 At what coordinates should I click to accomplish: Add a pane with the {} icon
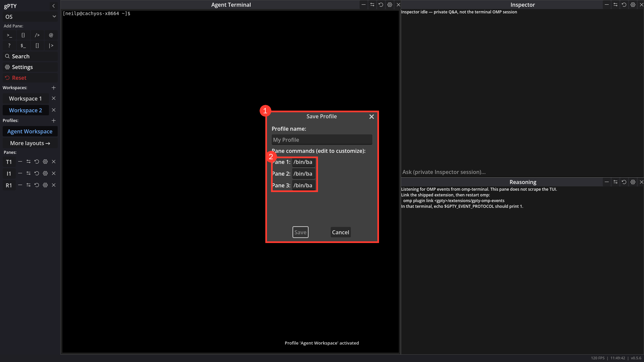23,35
